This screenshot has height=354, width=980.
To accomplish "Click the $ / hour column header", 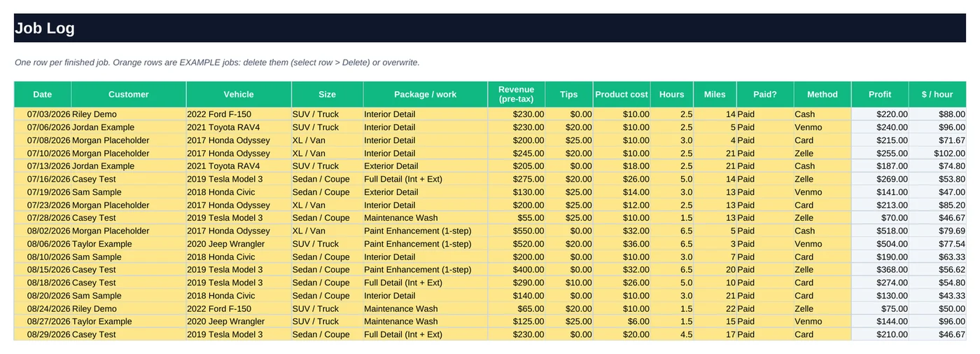I will point(937,95).
